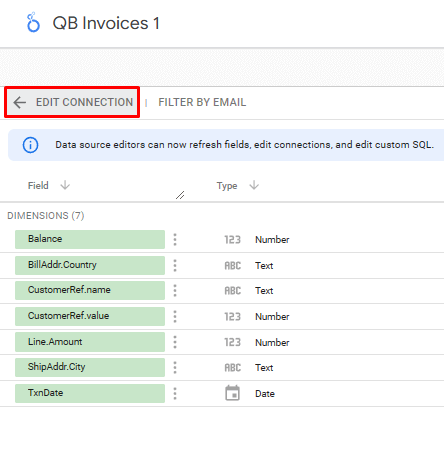Click the info icon in the banner
The image size is (444, 454).
coord(30,145)
